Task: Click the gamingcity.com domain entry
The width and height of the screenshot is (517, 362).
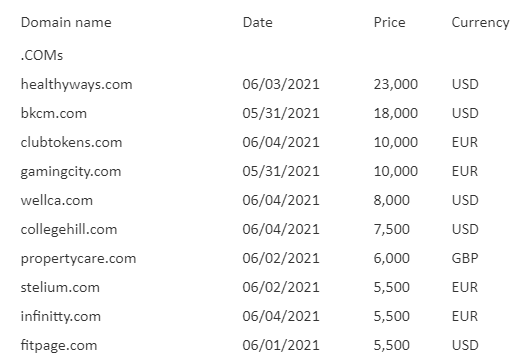Action: click(x=71, y=172)
